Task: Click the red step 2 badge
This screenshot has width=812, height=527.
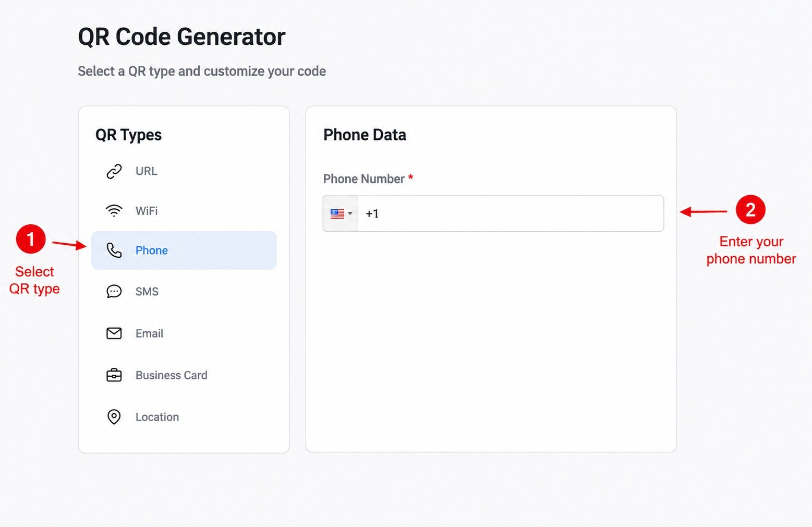Action: tap(750, 209)
